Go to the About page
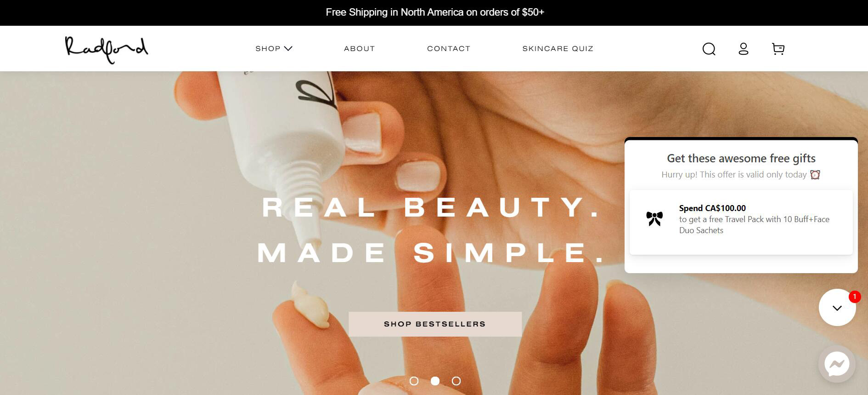This screenshot has width=868, height=395. [x=360, y=48]
